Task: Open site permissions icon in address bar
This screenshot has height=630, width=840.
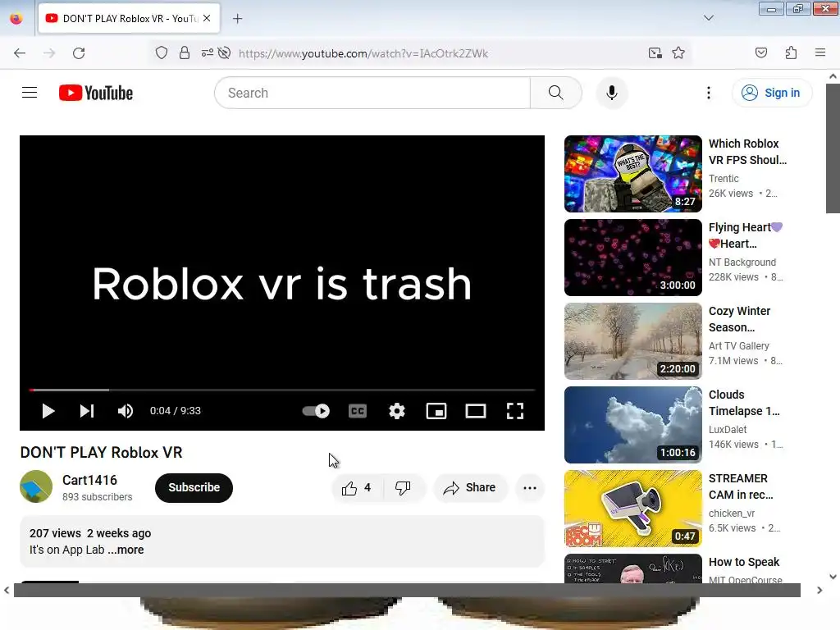Action: pyautogui.click(x=208, y=53)
